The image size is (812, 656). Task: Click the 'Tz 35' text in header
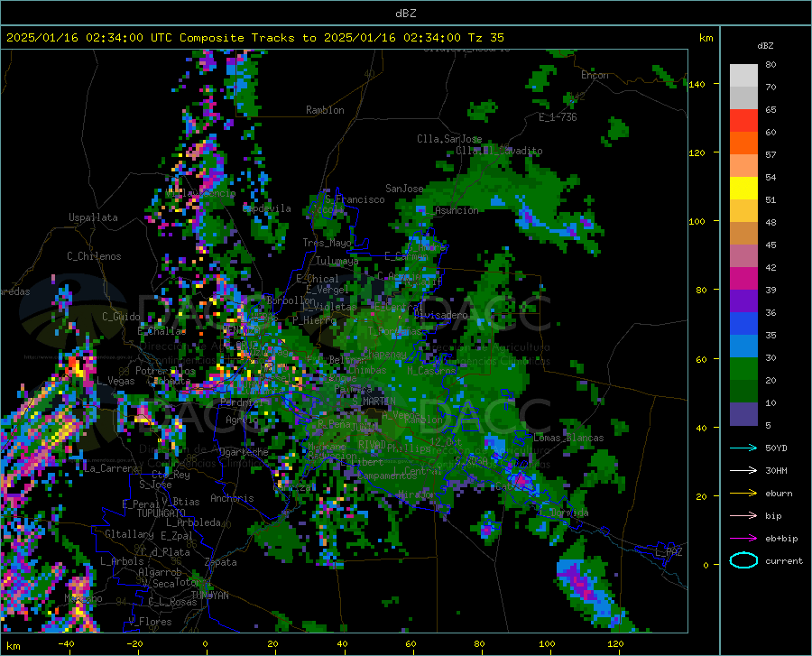point(485,38)
